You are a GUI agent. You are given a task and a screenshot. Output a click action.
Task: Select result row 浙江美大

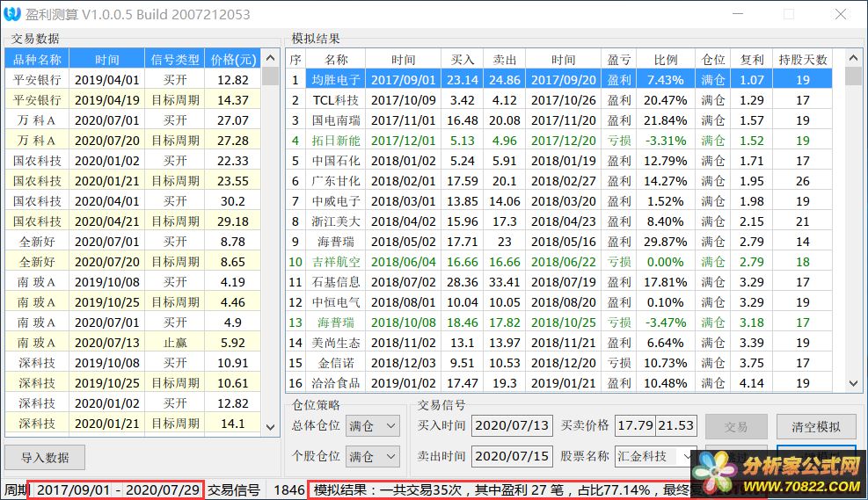click(x=559, y=221)
